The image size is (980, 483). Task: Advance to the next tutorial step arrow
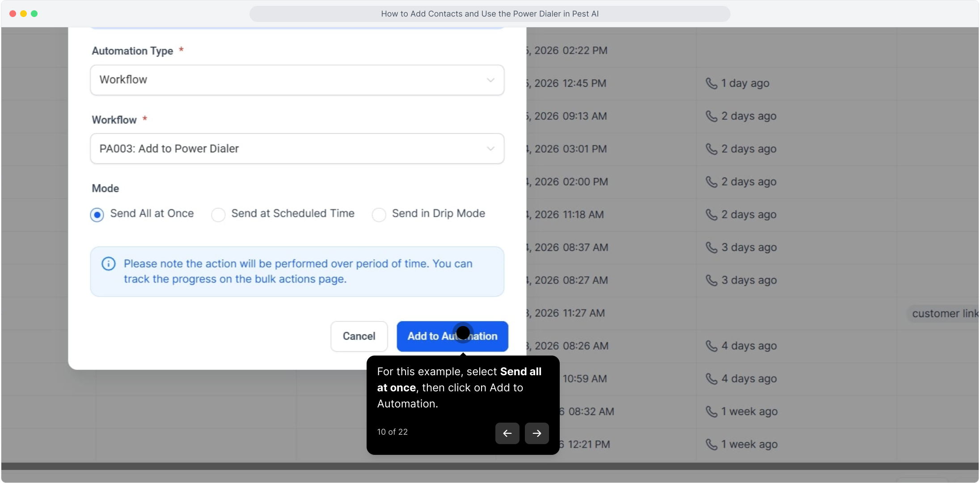coord(536,433)
